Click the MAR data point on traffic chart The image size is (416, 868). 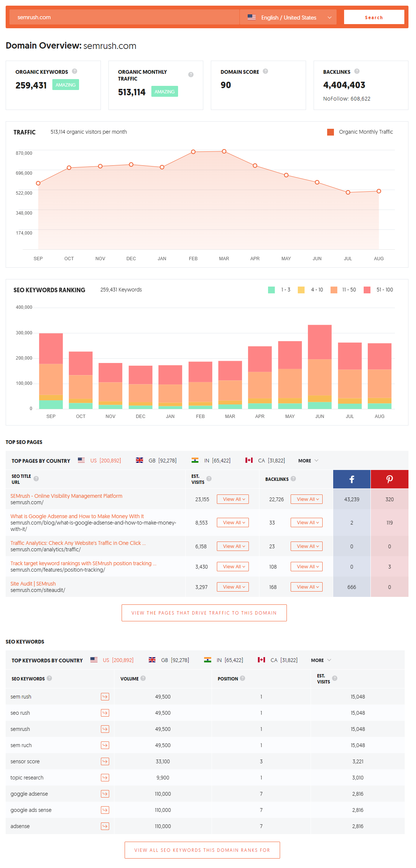click(x=224, y=151)
